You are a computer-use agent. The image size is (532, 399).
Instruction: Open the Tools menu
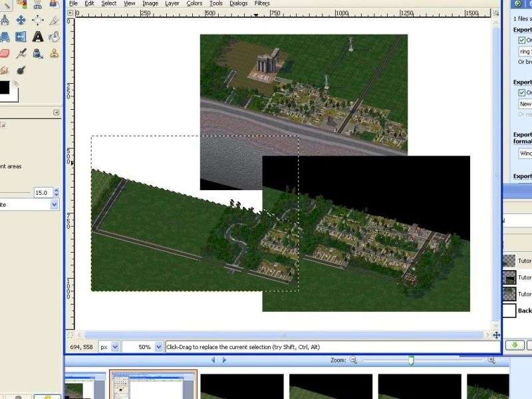pos(215,3)
